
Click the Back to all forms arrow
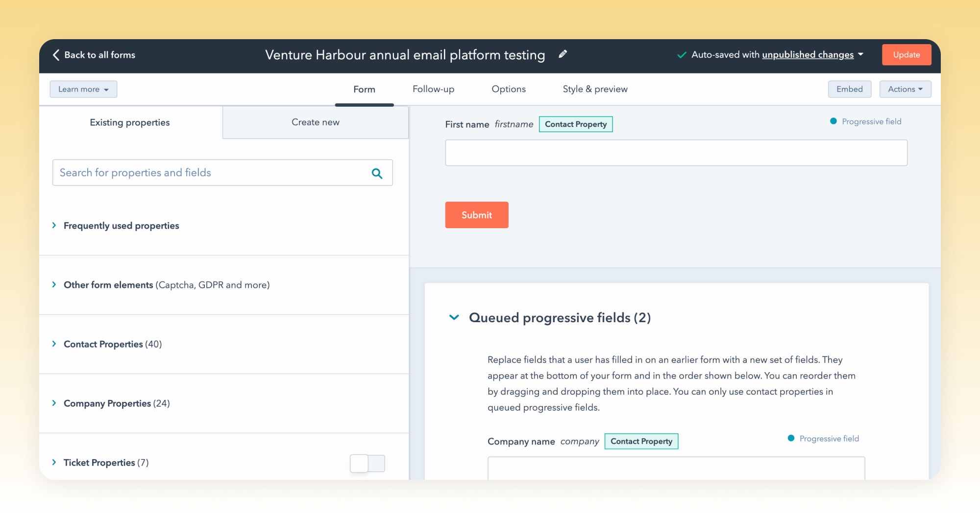coord(56,55)
